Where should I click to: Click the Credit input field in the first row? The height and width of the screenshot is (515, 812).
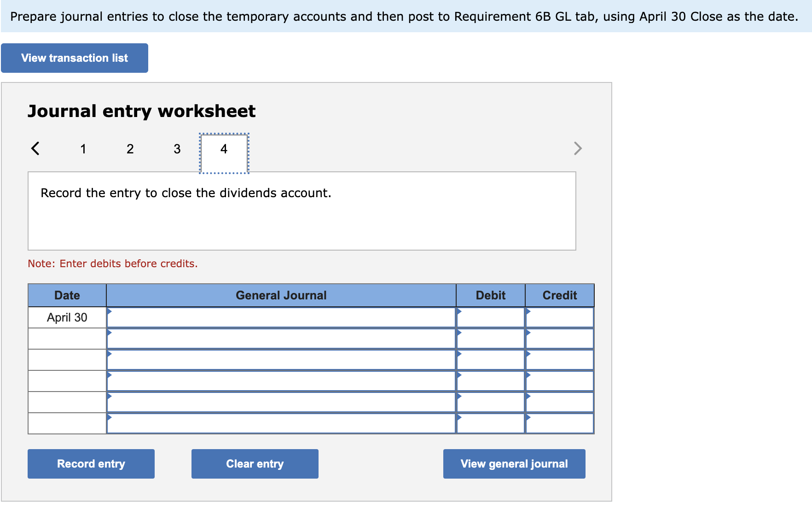[x=560, y=317]
